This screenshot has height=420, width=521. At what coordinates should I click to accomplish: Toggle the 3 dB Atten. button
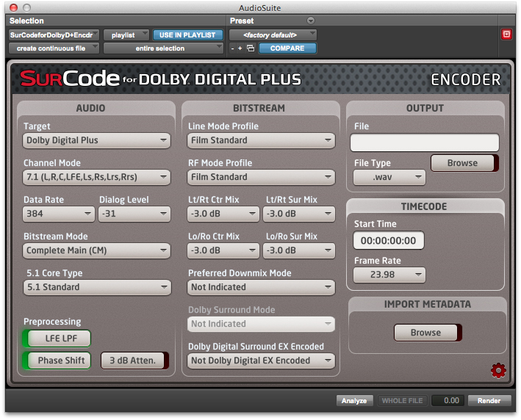click(x=134, y=361)
